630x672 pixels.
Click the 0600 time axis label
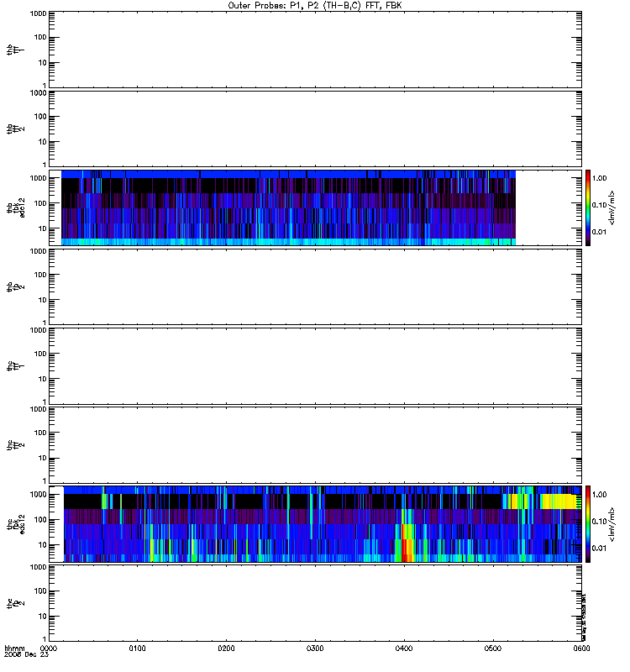point(581,648)
